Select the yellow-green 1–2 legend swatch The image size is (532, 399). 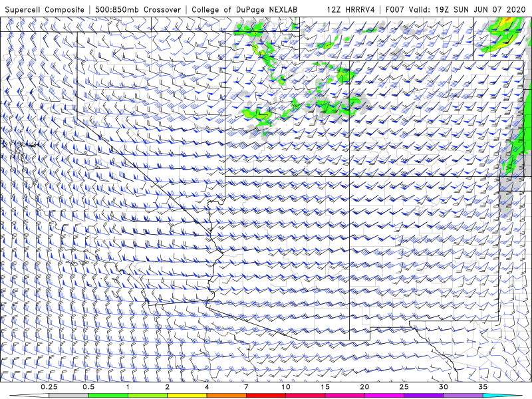pos(148,396)
